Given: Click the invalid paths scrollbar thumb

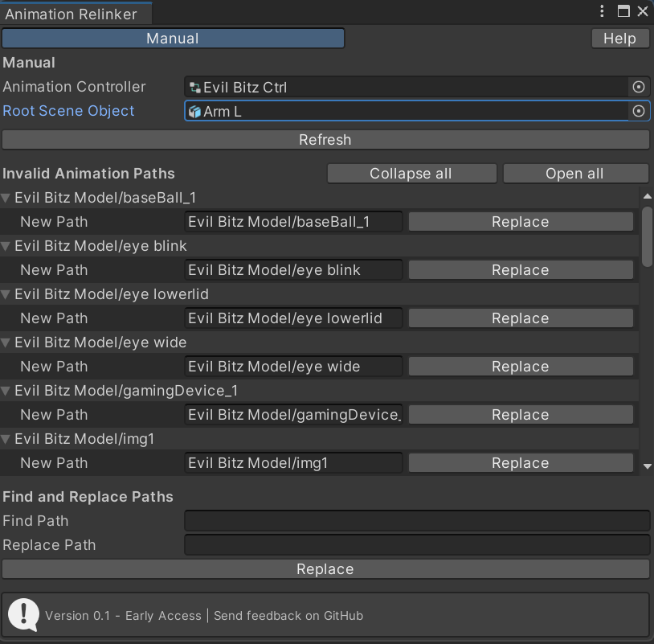Looking at the screenshot, I should (x=647, y=236).
